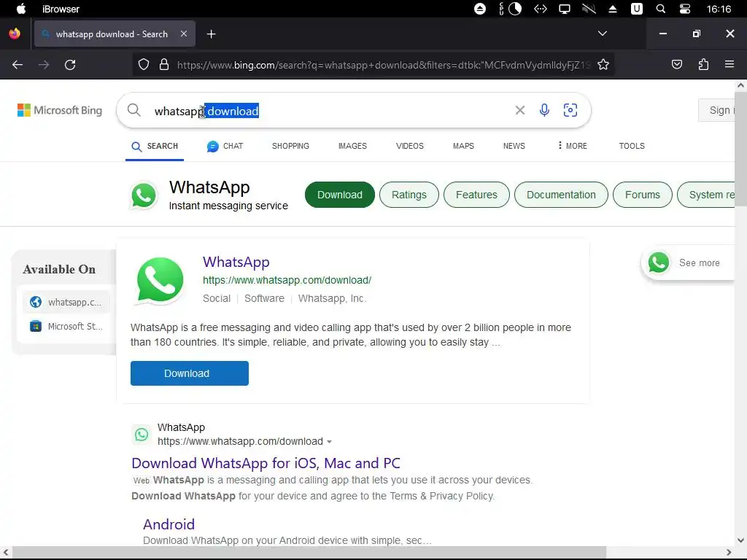Switch to the VIDEOS tab
This screenshot has height=560, width=747.
[410, 146]
